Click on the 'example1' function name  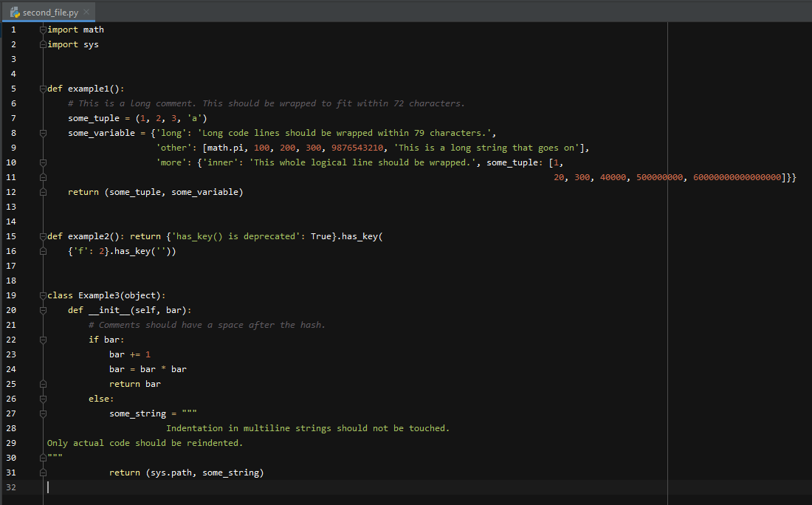click(x=89, y=89)
